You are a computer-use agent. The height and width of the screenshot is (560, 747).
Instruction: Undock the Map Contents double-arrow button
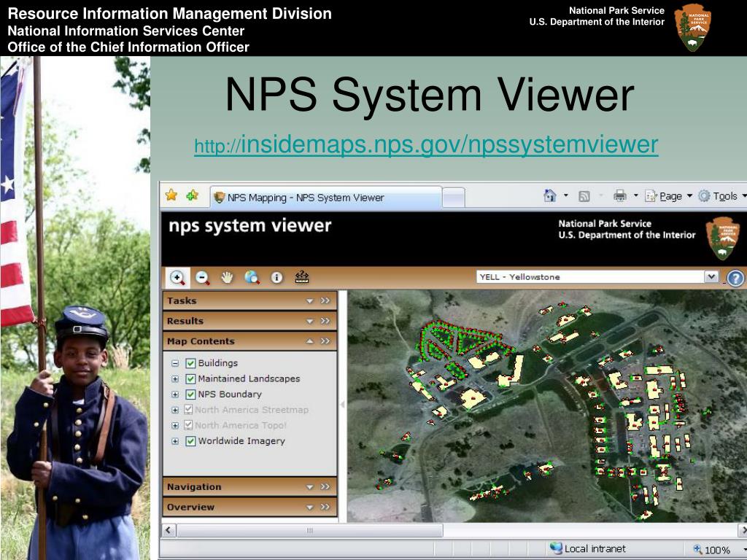coord(325,341)
